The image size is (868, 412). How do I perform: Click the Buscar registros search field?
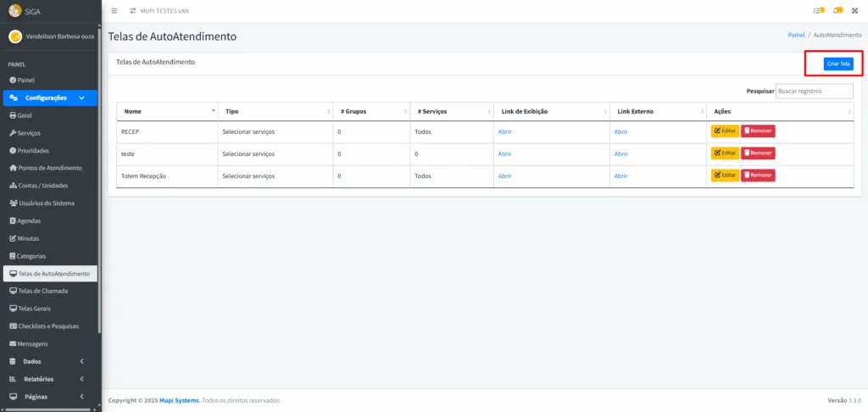pyautogui.click(x=813, y=91)
